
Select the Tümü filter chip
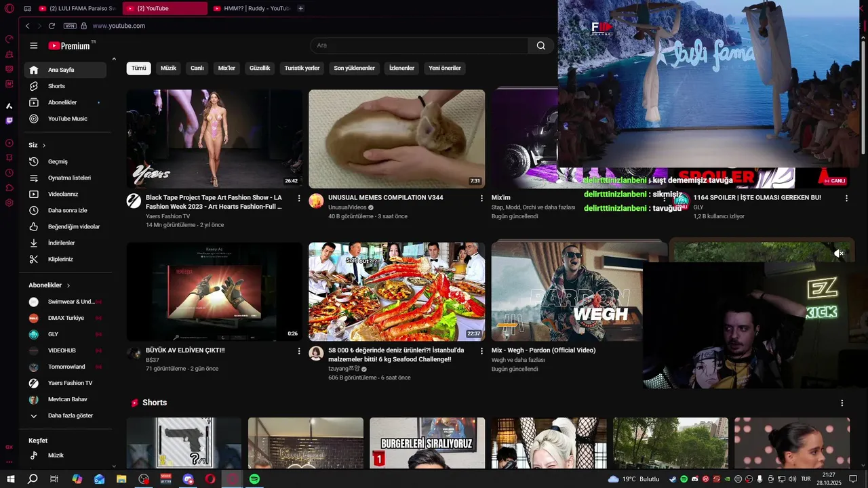point(138,68)
